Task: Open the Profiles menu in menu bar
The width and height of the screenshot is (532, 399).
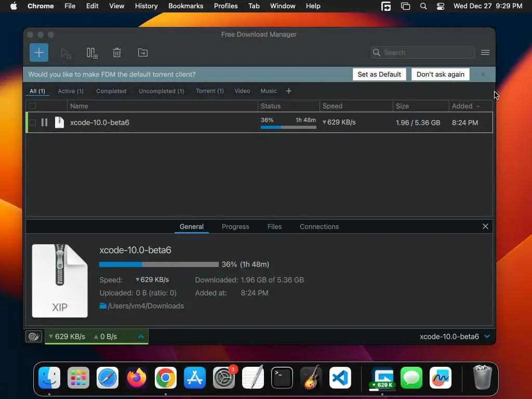Action: [225, 6]
